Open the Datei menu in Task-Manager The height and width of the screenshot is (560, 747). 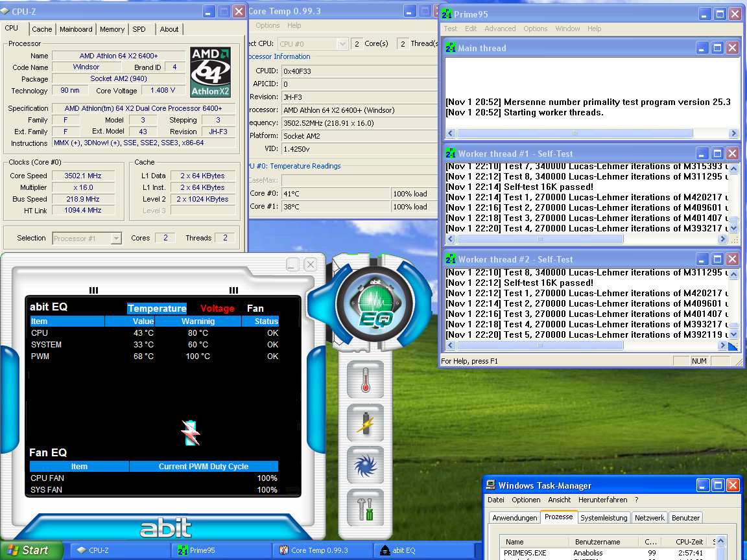pos(495,500)
